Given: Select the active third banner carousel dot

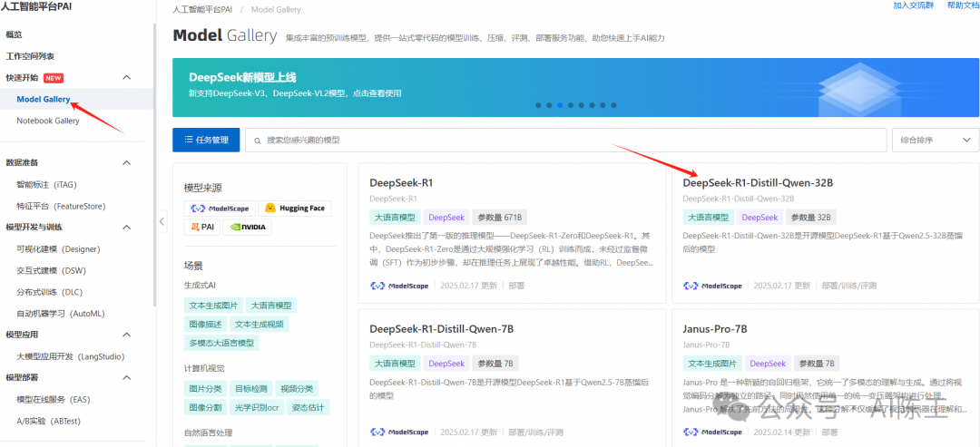Looking at the screenshot, I should [559, 105].
